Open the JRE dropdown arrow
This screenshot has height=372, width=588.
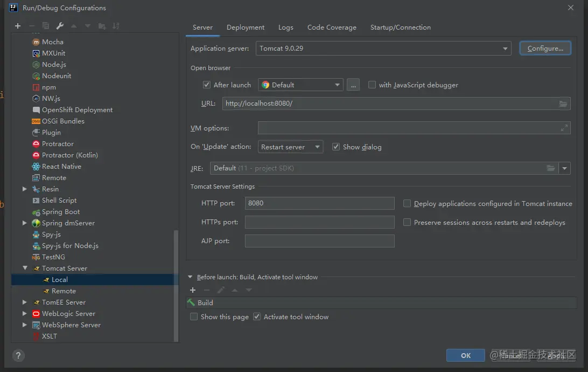(564, 168)
